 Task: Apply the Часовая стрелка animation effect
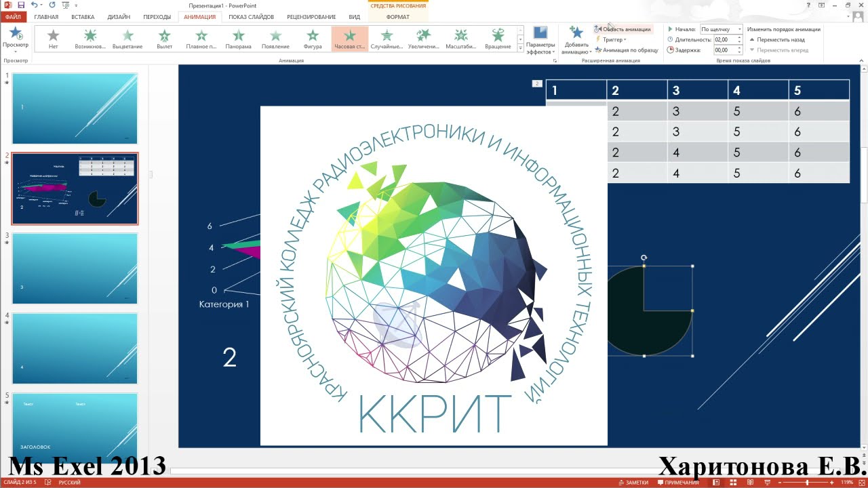(x=350, y=39)
